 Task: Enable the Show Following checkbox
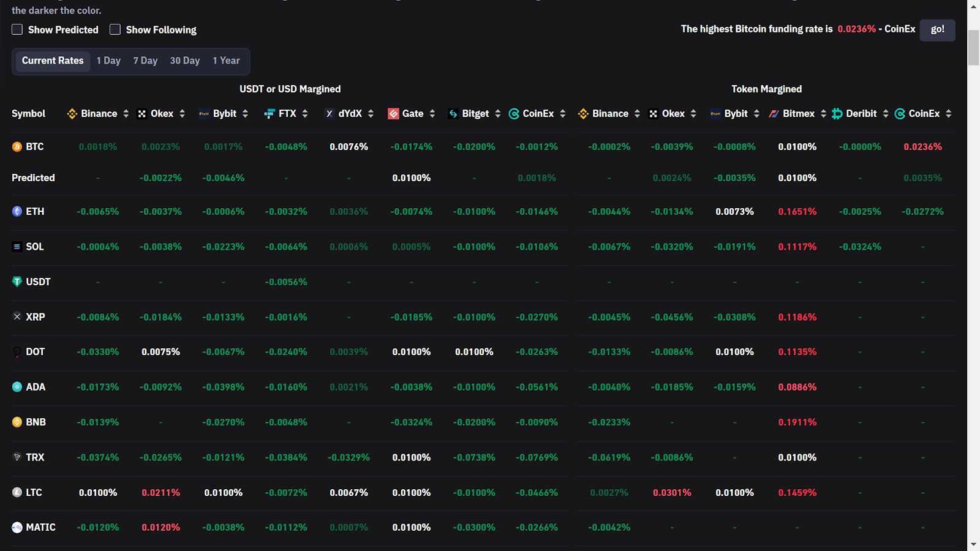pos(115,29)
